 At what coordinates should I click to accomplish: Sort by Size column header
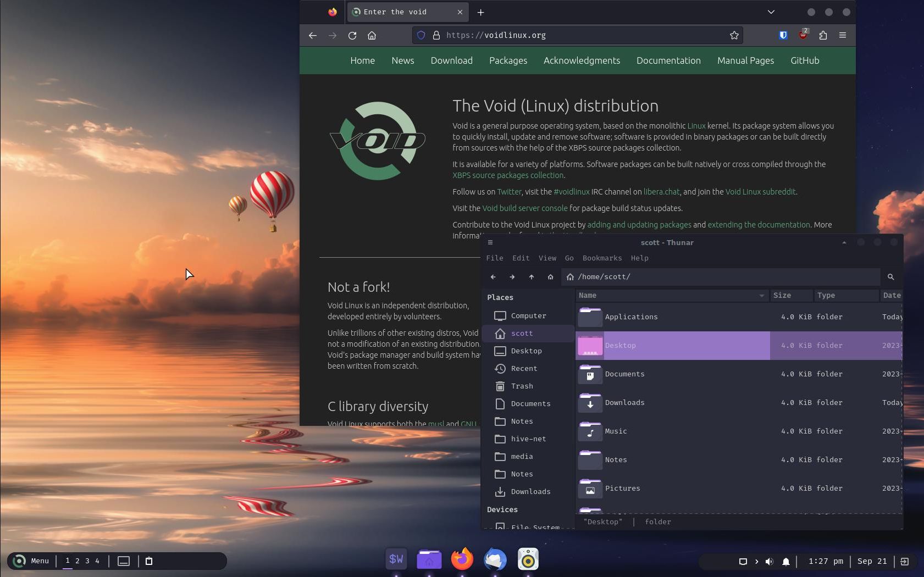click(792, 296)
